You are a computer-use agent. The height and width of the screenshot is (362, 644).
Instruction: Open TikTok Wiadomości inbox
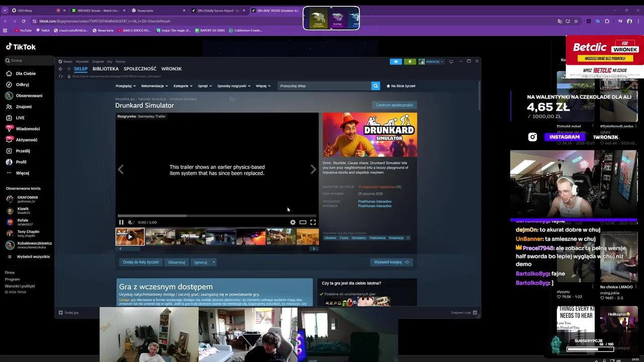[x=23, y=129]
